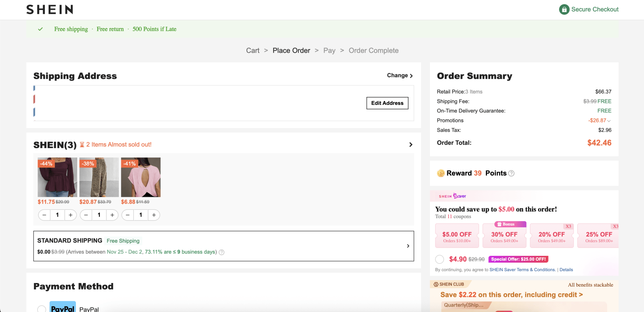Open the Reward Points help question mark
Image resolution: width=644 pixels, height=312 pixels.
(511, 174)
